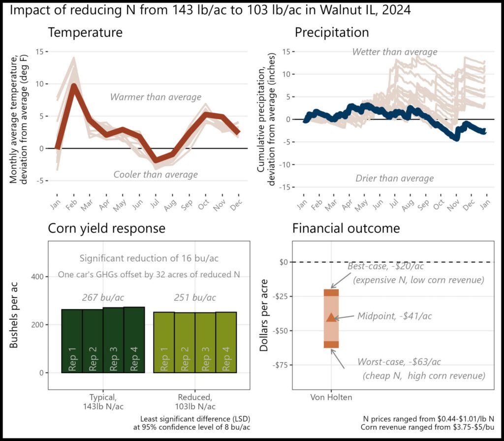Click the orange midpoint triangle marker
Screen dimensions: 504x441
point(331,317)
